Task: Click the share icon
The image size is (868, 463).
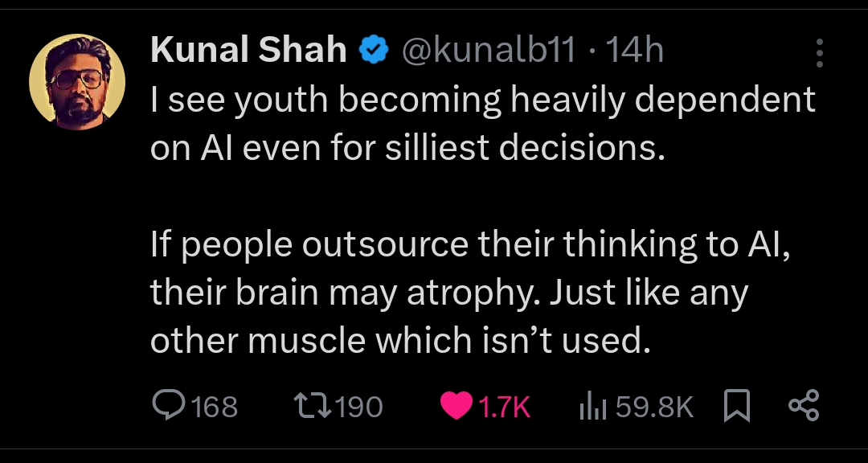Action: [803, 406]
